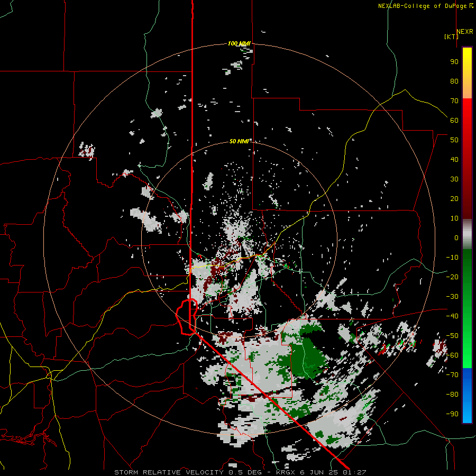Click the -70 value on the velocity scale

(x=452, y=375)
